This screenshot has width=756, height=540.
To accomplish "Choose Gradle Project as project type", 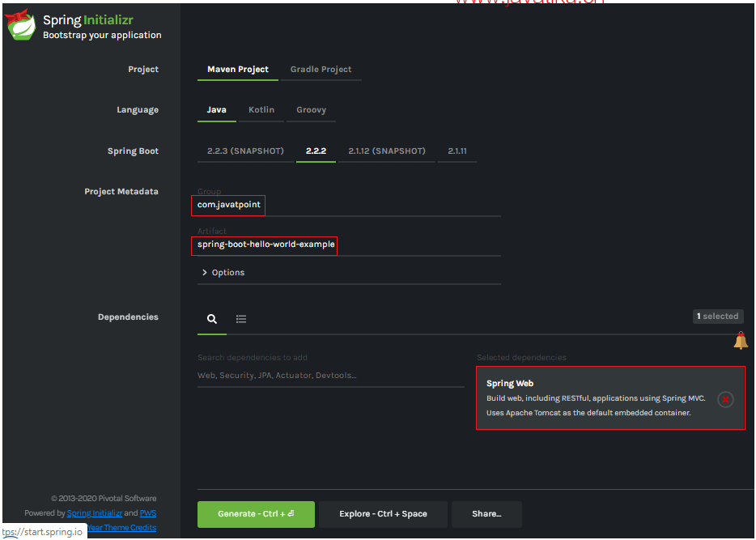I will (x=321, y=70).
